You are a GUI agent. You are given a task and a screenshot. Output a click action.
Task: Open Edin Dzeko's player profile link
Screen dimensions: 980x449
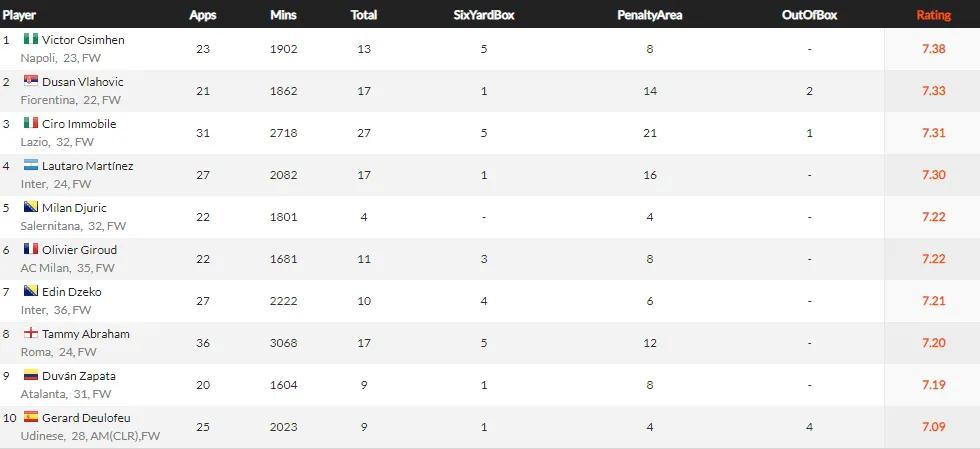coord(71,292)
